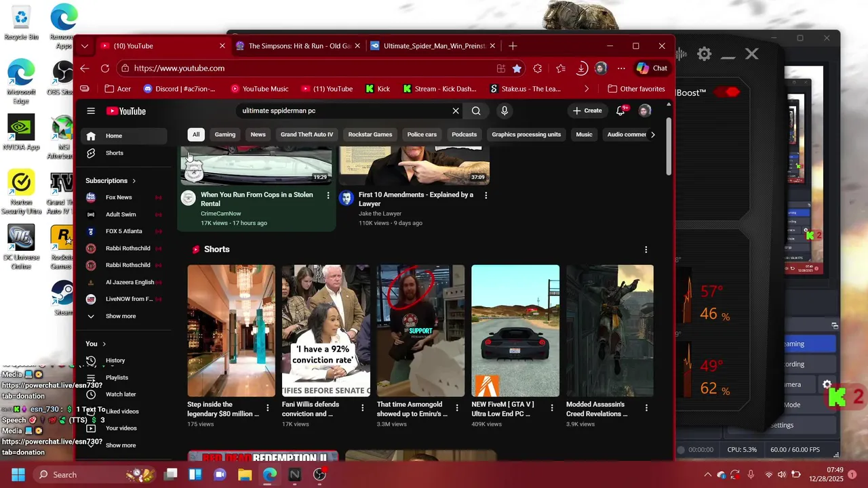Toggle the taskbar microphone mute icon

tap(751, 474)
